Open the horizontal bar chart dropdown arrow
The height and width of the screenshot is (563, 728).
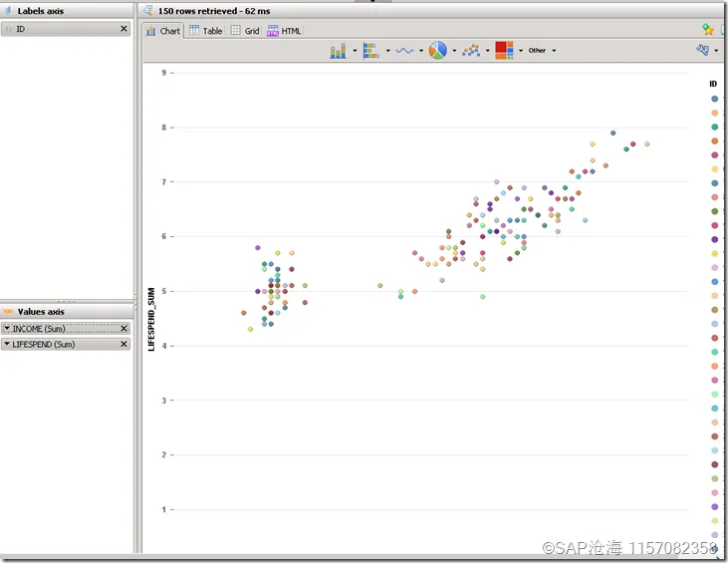(388, 51)
